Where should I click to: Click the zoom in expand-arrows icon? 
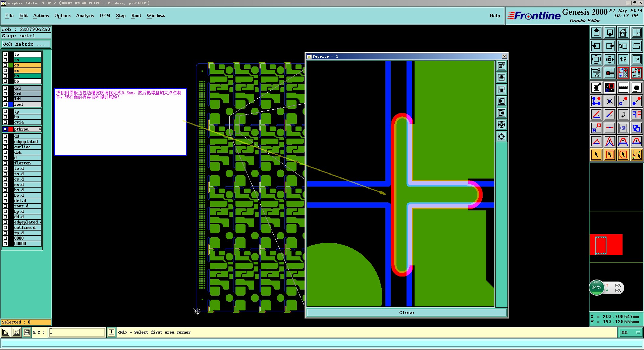click(596, 59)
